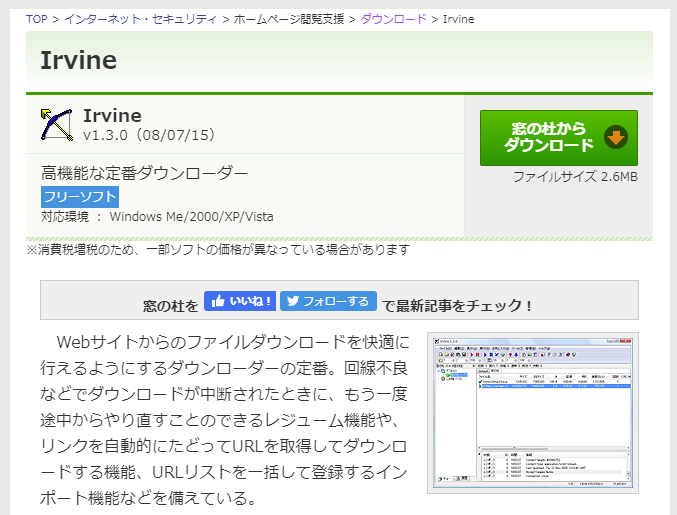Open the TOP breadcrumb link
This screenshot has height=515, width=677.
coord(36,19)
